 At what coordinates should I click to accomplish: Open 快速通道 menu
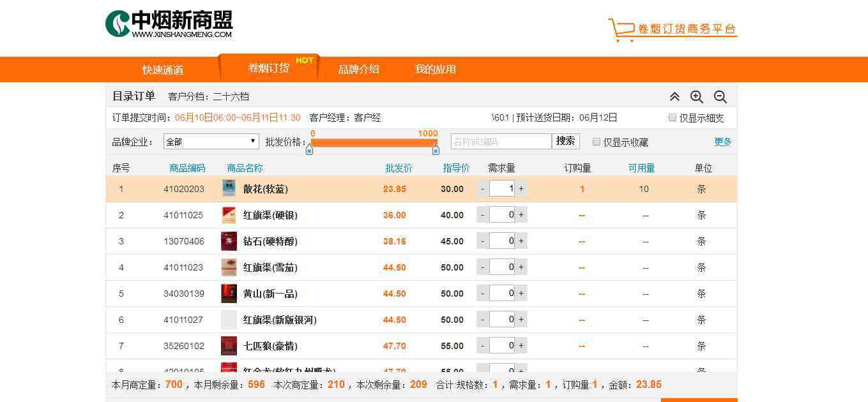pos(163,70)
